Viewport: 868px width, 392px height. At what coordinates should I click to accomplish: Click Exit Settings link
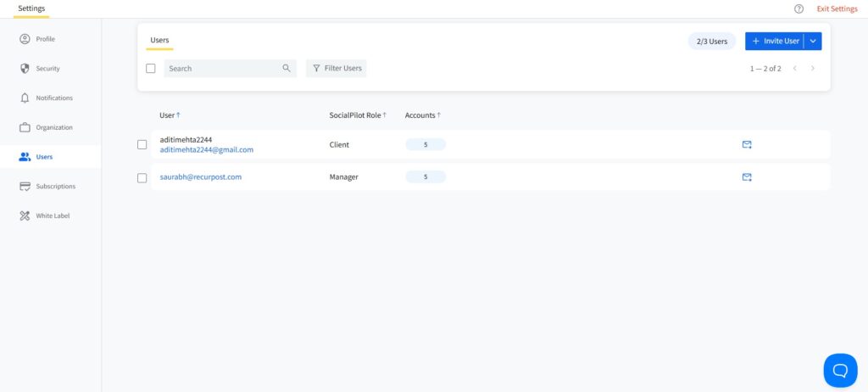(x=837, y=8)
